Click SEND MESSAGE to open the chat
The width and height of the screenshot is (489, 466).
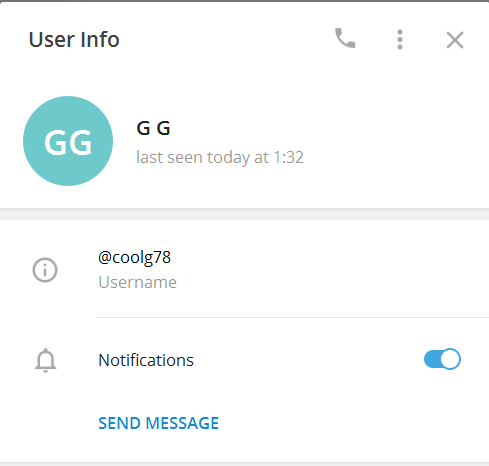159,423
